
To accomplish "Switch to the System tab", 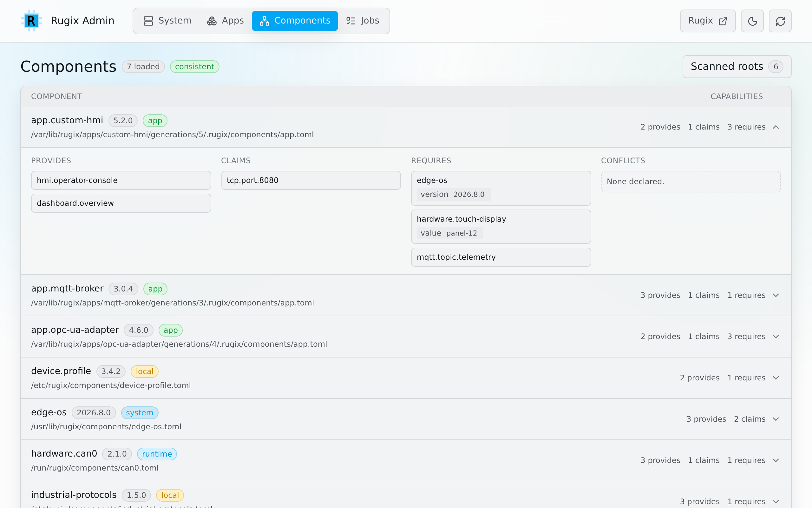I will (167, 21).
